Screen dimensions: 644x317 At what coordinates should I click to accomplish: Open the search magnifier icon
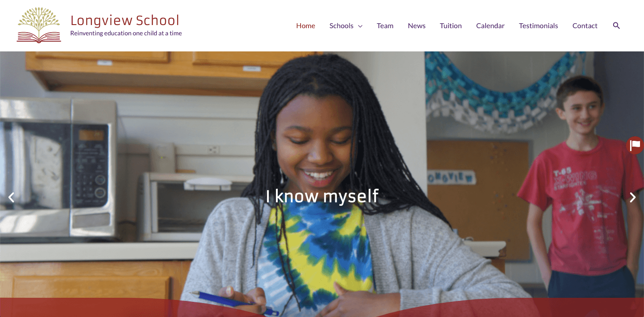tap(616, 25)
